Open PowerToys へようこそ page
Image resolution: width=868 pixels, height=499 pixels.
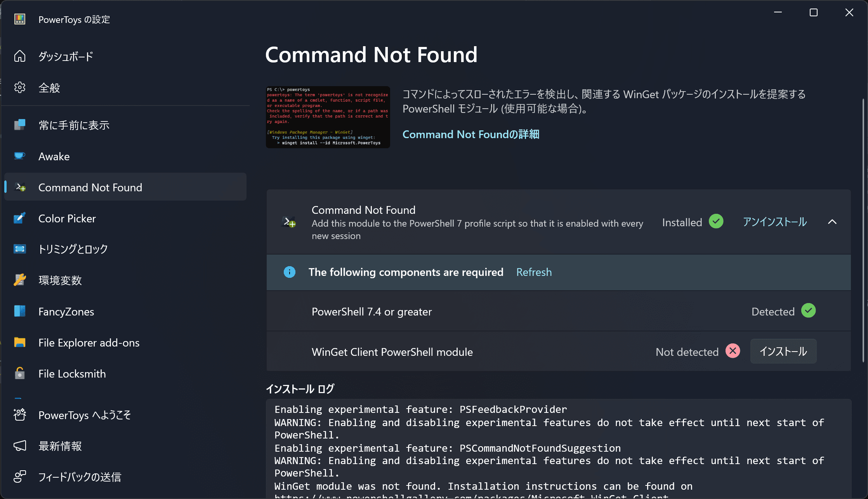pos(125,415)
